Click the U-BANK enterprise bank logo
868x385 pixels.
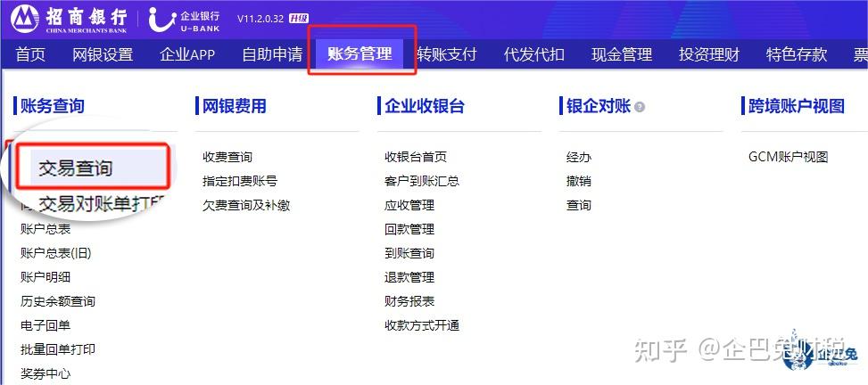[x=185, y=20]
